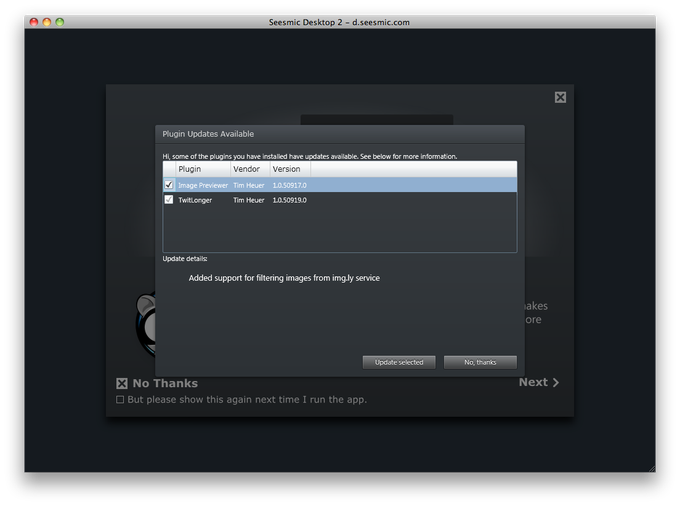Click 'Tim Heuer' vendor in Image Previewer row
Viewport: 680px width, 506px height.
coord(248,185)
